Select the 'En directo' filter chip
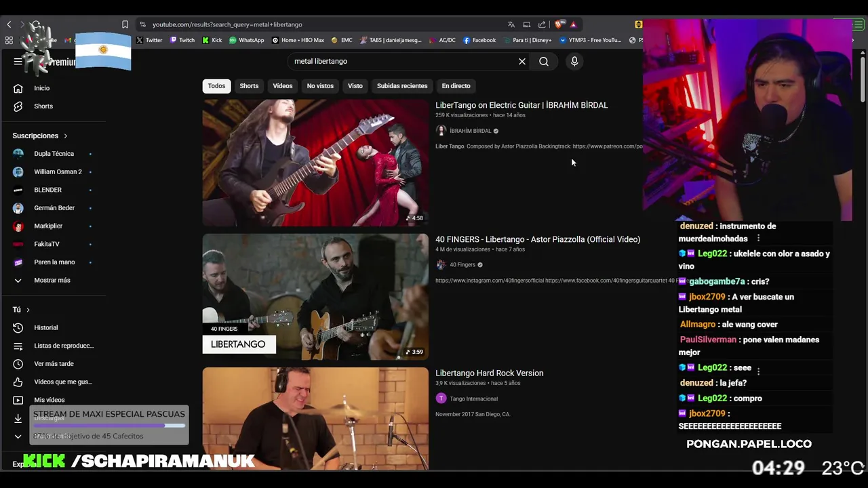This screenshot has height=488, width=868. (x=456, y=86)
